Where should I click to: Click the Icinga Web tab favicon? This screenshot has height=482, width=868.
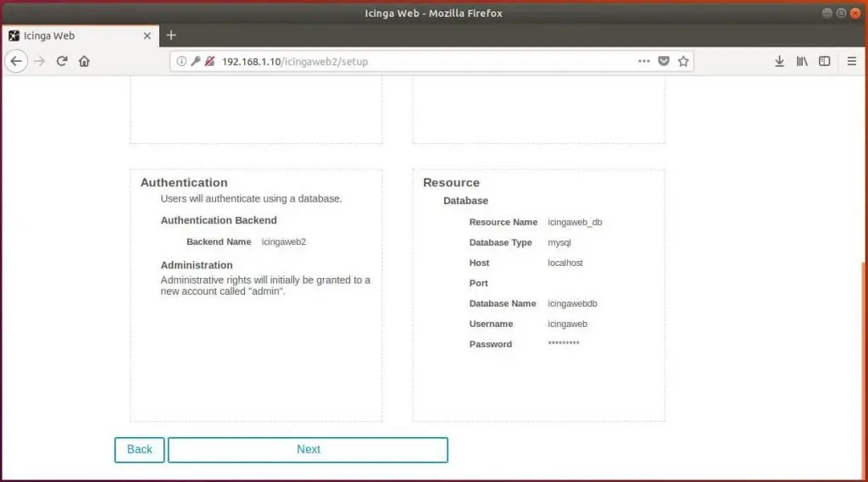click(14, 36)
